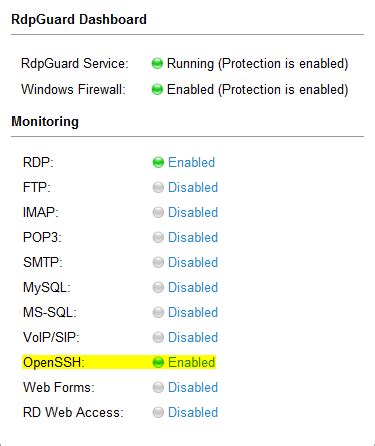Viewport: 375px width, 446px height.
Task: Open MS-SQL monitoring via the Disabled link
Action: coord(193,312)
